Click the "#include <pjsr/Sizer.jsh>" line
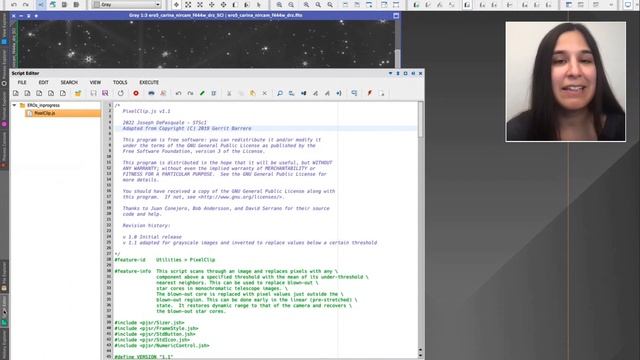Screen dimensions: 640x360 149,323
